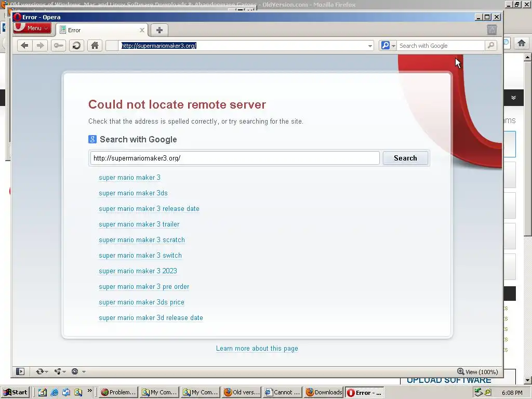Open the View (100%) zoom control
Screen dimensions: 532x399
(478, 372)
